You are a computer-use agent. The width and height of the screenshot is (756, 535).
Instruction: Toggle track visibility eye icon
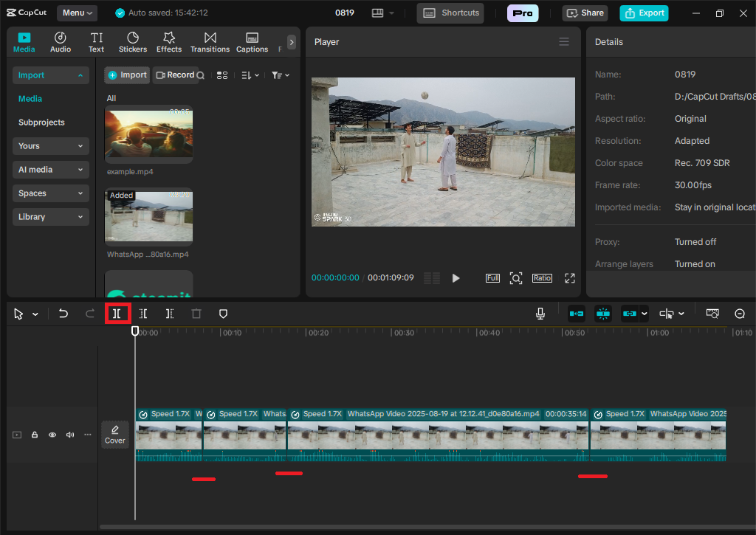coord(52,435)
